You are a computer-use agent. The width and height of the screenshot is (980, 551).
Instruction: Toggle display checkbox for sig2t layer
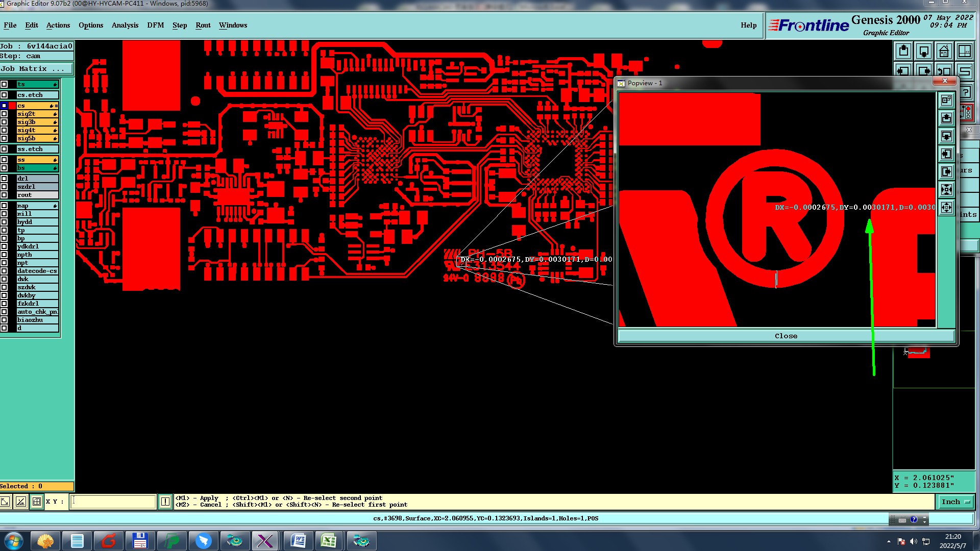tap(4, 114)
